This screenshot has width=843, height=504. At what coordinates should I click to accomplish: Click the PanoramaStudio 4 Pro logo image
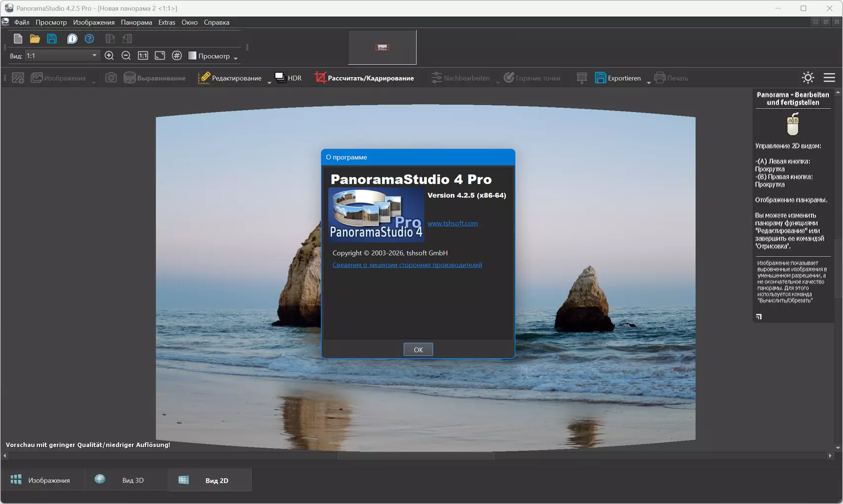(376, 214)
